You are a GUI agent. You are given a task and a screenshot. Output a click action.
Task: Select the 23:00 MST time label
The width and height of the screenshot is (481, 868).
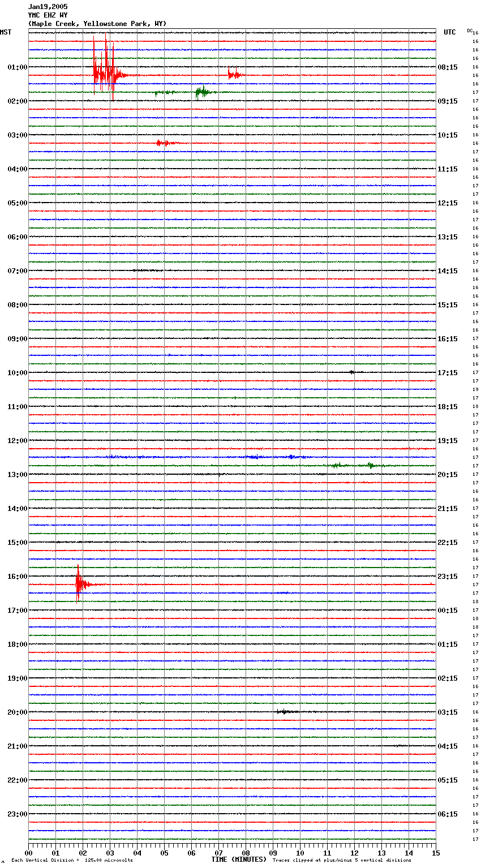[18, 814]
